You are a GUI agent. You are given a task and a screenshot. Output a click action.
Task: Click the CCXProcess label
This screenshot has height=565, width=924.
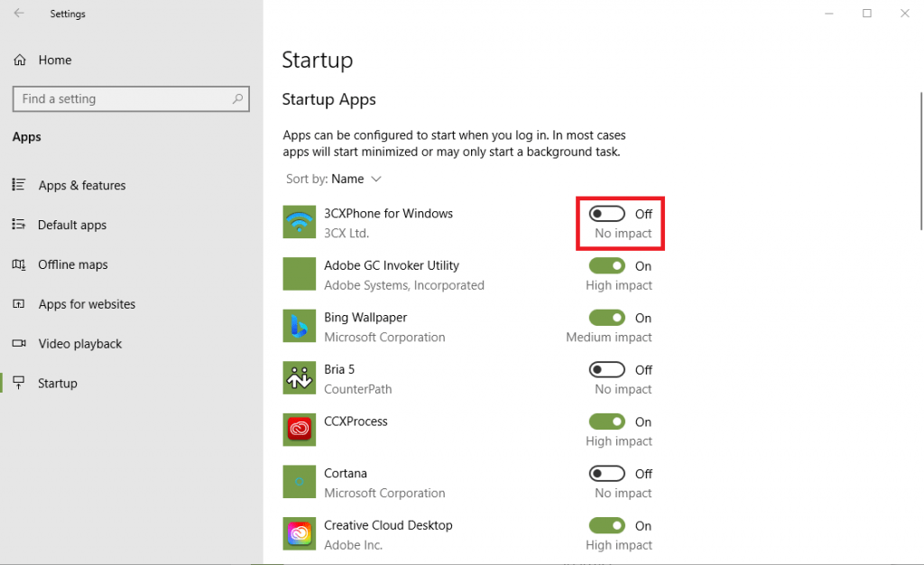356,421
